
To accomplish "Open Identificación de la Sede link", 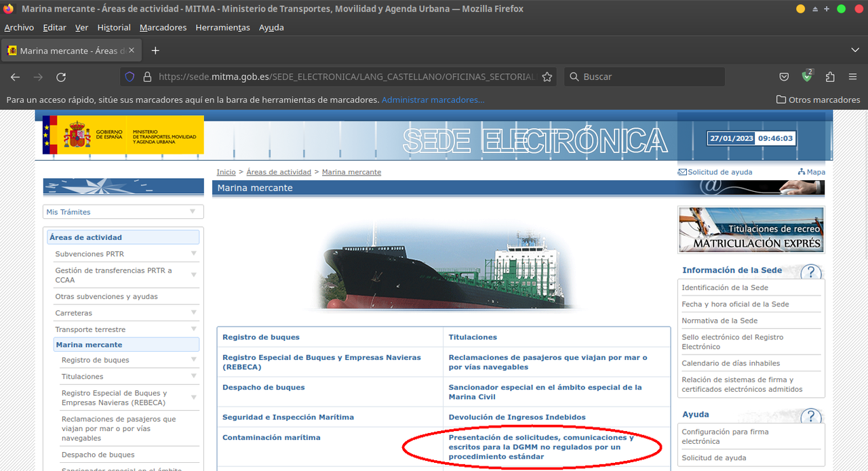I will [725, 287].
